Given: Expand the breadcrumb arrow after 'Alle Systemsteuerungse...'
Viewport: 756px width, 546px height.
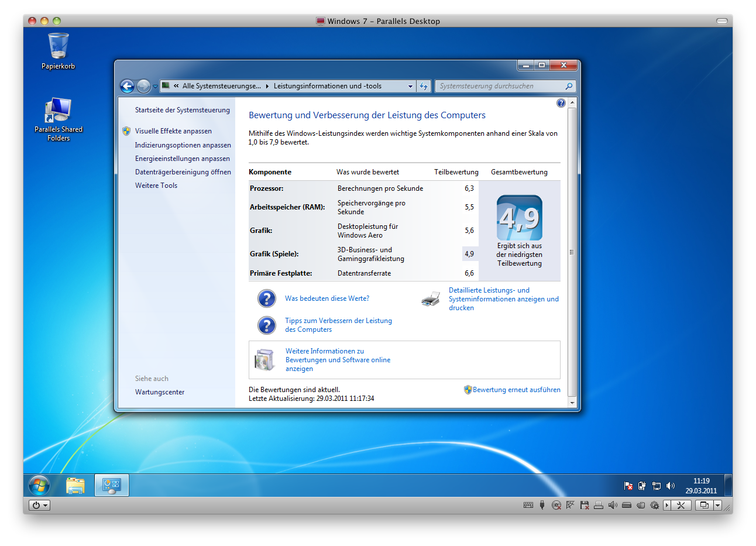Looking at the screenshot, I should (267, 86).
